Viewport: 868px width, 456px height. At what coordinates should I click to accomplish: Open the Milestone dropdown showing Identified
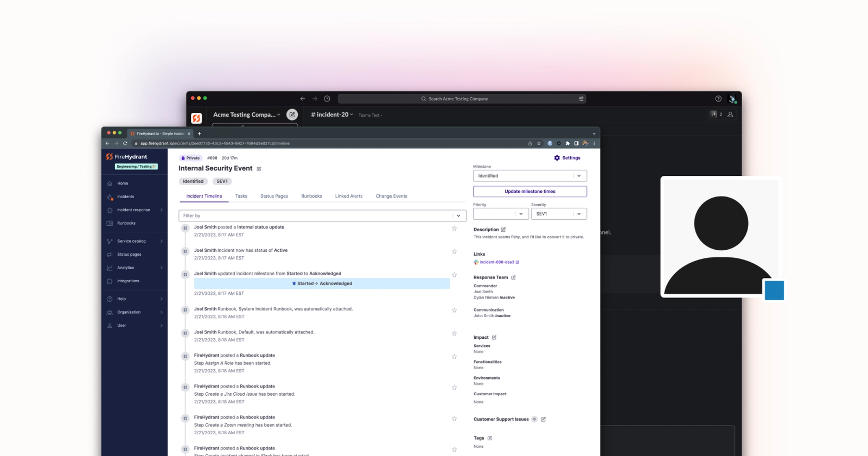click(x=529, y=176)
